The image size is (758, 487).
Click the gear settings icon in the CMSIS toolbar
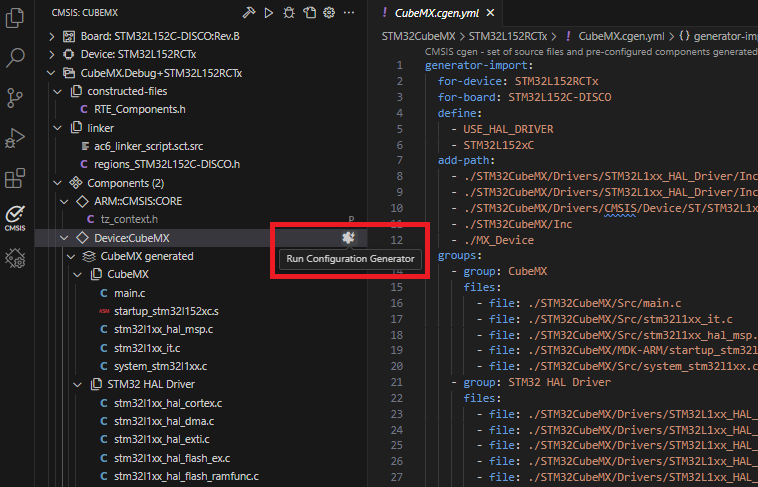pos(329,13)
